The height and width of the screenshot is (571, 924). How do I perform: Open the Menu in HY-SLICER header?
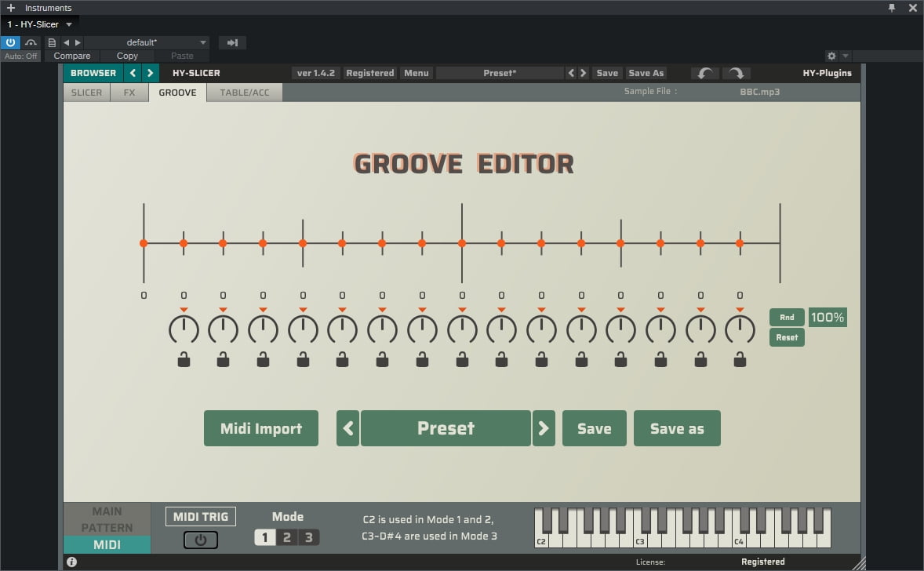(x=416, y=72)
